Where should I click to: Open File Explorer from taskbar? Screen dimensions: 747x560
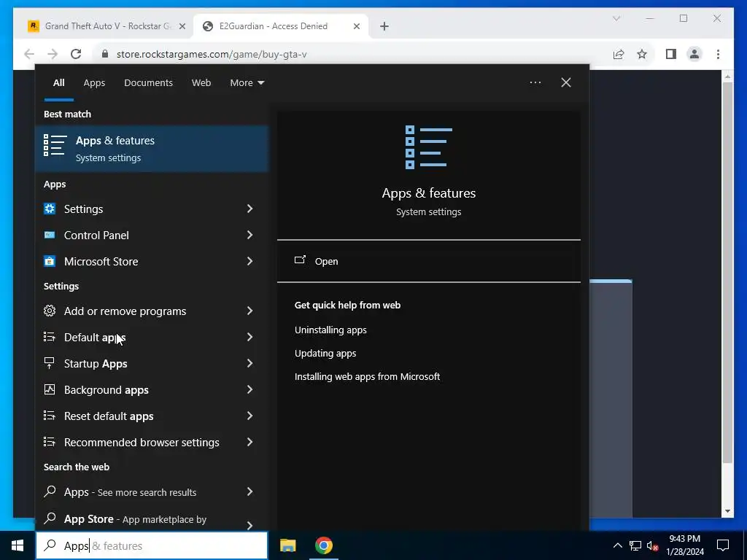[287, 545]
